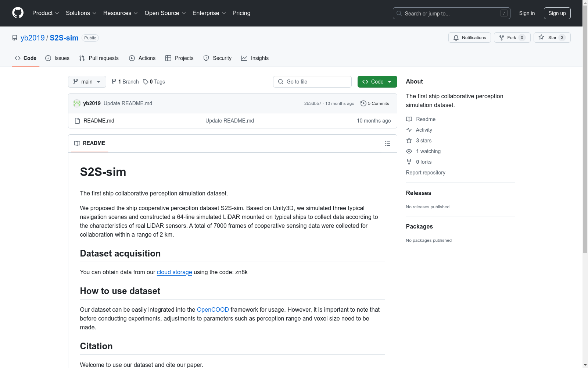
Task: Click the fork icon beside 0 forks
Action: (x=409, y=162)
